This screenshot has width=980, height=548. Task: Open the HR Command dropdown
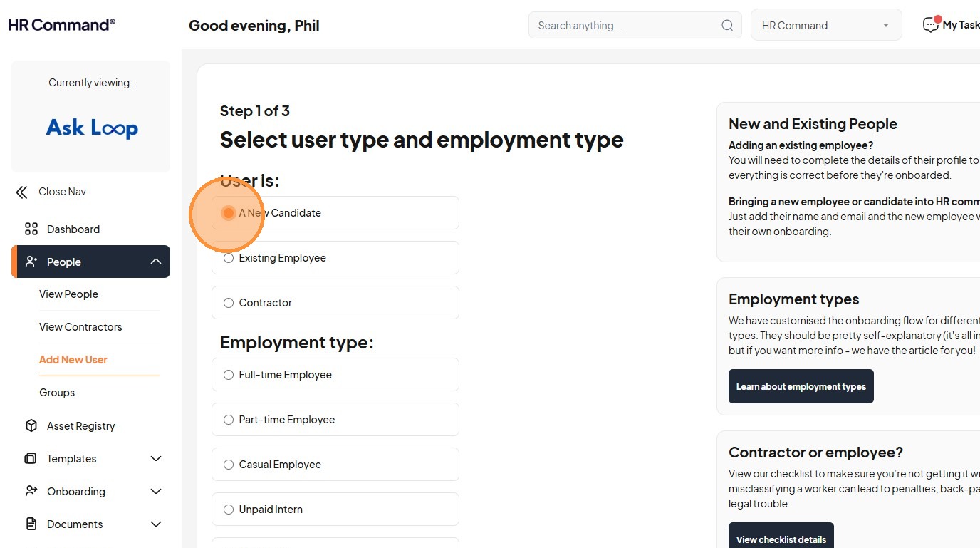[x=826, y=26]
